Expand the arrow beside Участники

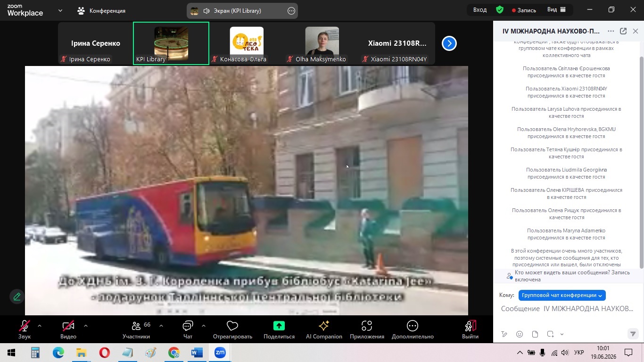[x=161, y=326]
